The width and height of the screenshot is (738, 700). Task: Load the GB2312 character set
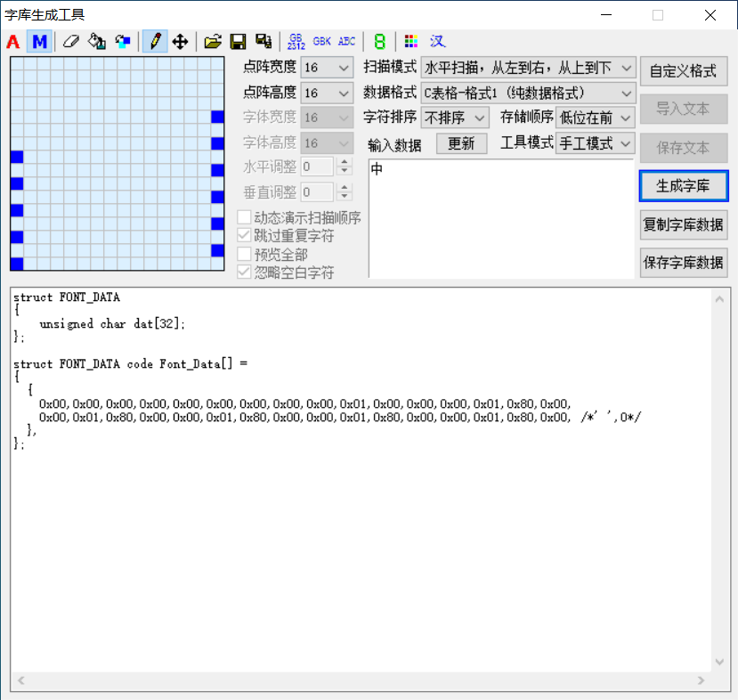(296, 42)
